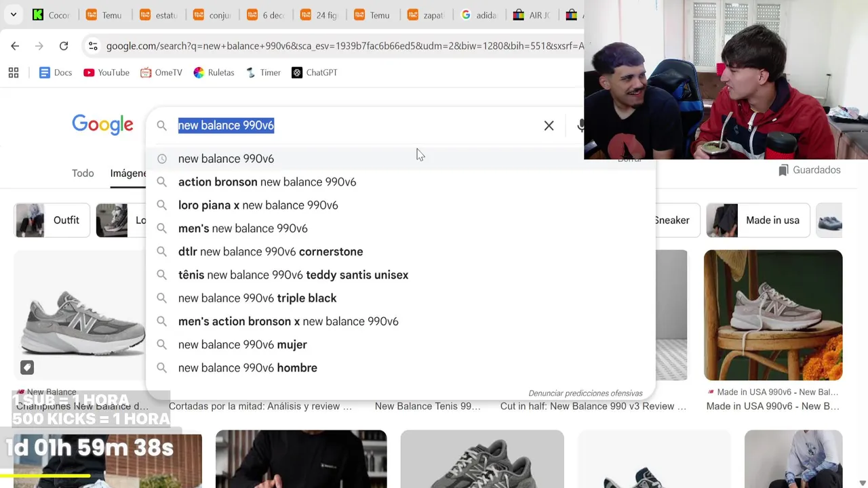The image size is (868, 488).
Task: Open grey sneakers thumbnail in bottom row
Action: tap(482, 459)
